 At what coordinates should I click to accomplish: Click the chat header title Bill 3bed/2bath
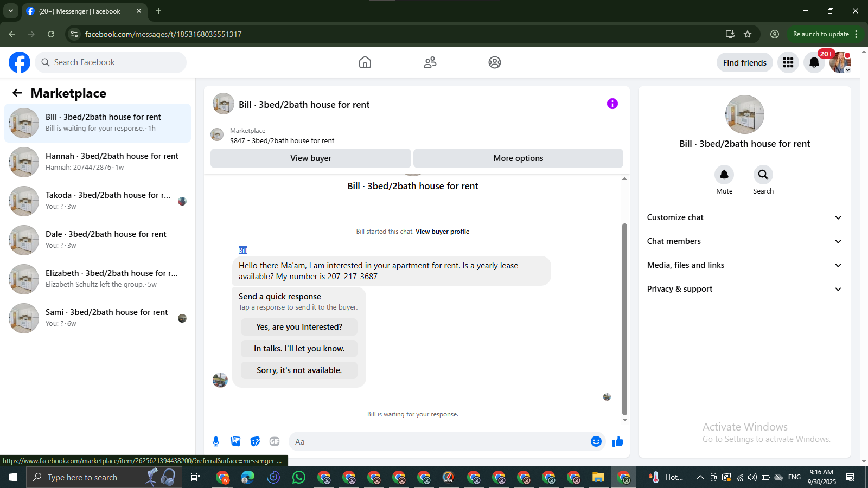[x=304, y=105]
